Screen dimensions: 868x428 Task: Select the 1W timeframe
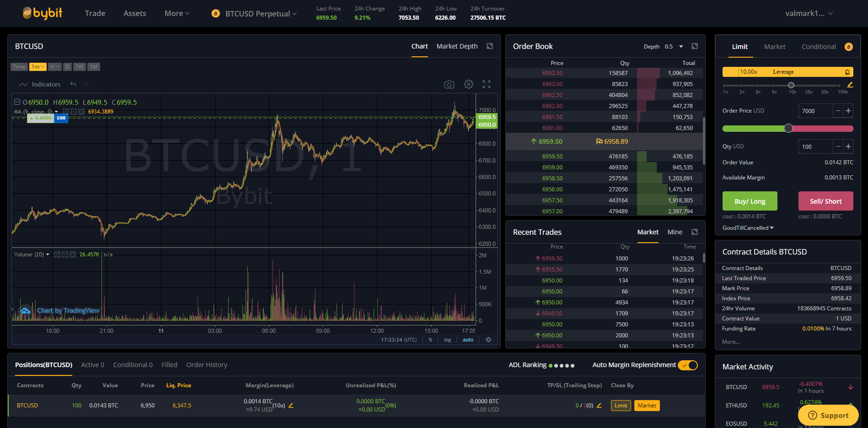(80, 67)
